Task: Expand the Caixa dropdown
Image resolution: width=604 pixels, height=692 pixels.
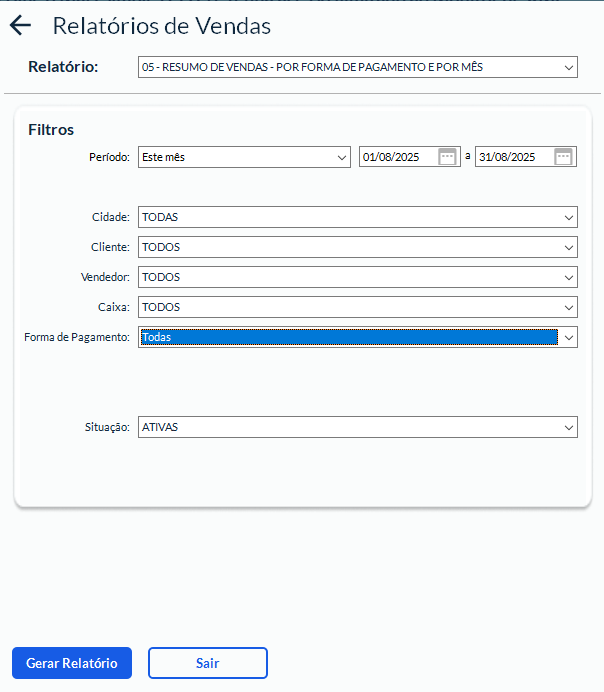Action: (x=568, y=307)
